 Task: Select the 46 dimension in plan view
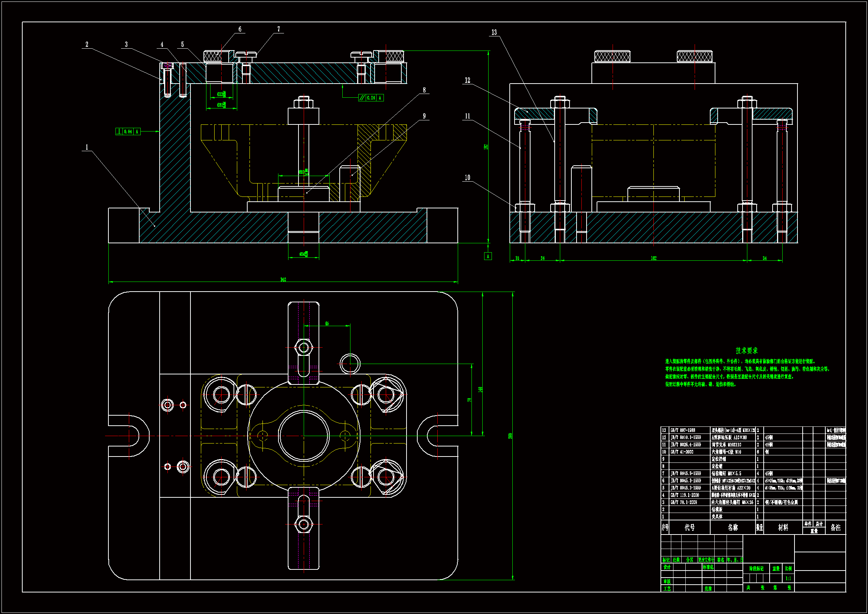coord(327,324)
